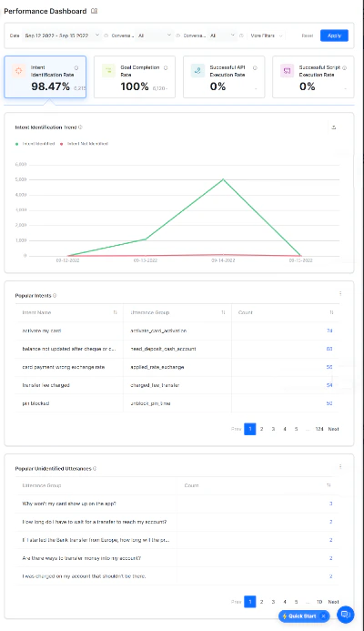
Task: Click the info icon on Goal Completion Rate card
Action: pyautogui.click(x=166, y=67)
